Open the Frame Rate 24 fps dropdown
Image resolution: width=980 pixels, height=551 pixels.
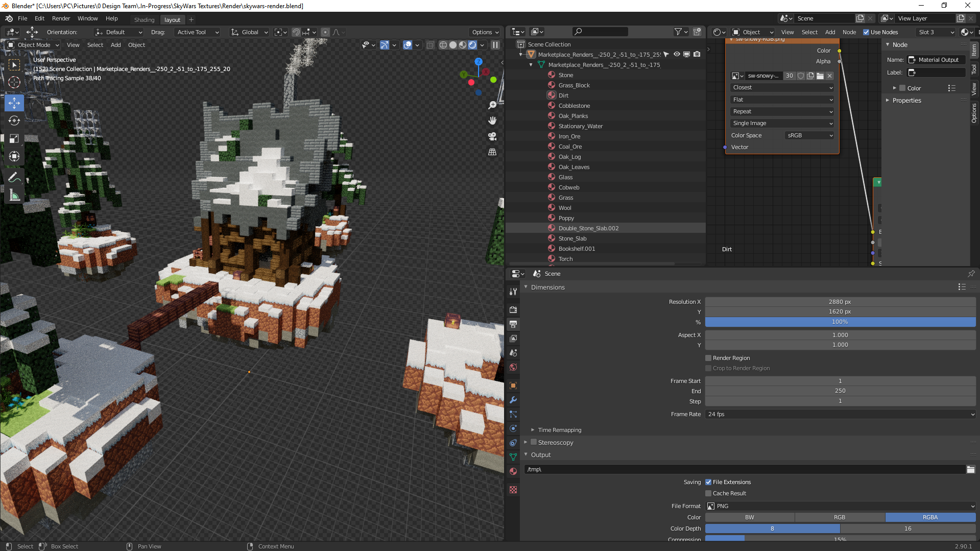(x=840, y=414)
